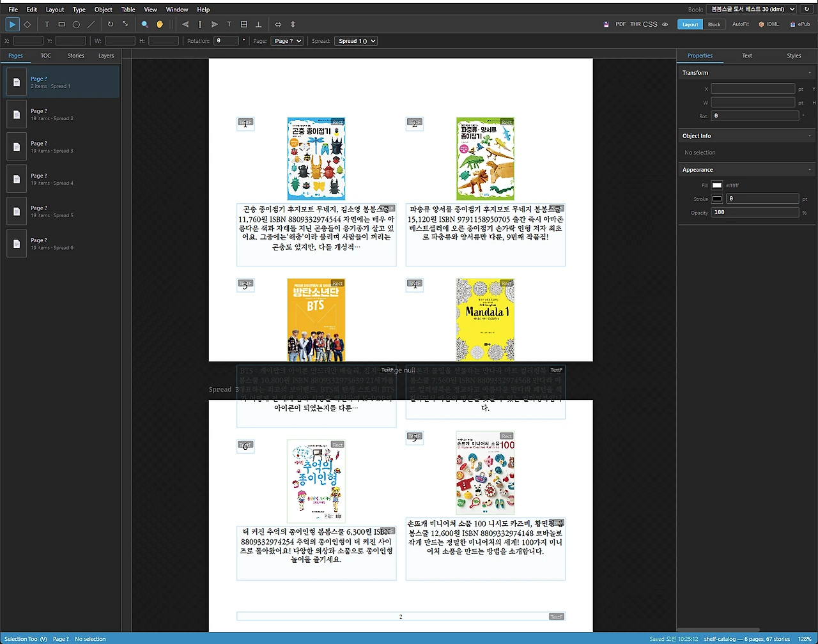Click the distribute horizontally icon
This screenshot has width=818, height=644.
coord(278,24)
